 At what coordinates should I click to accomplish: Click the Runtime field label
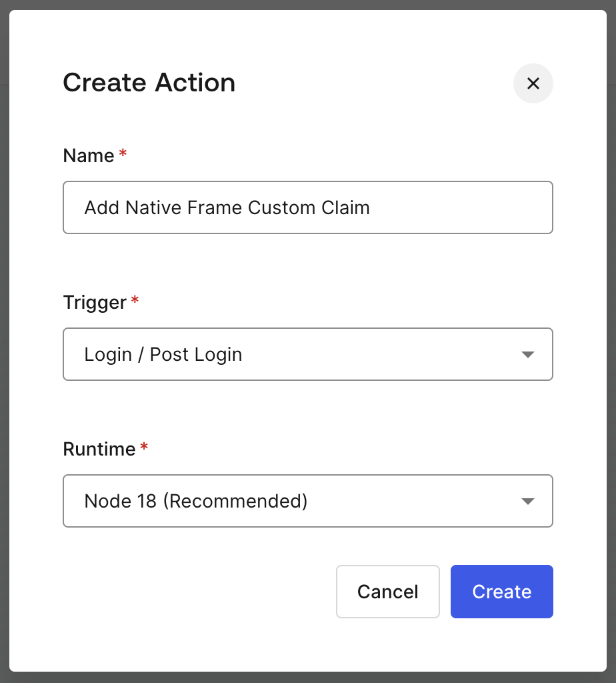(99, 449)
